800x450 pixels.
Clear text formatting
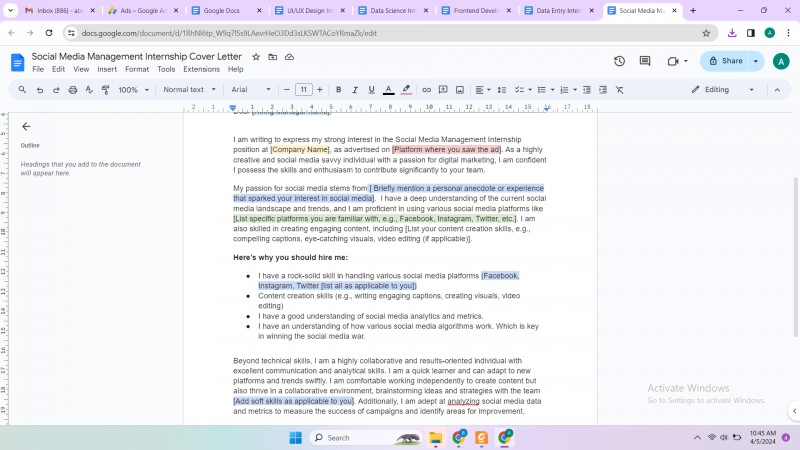click(x=619, y=90)
